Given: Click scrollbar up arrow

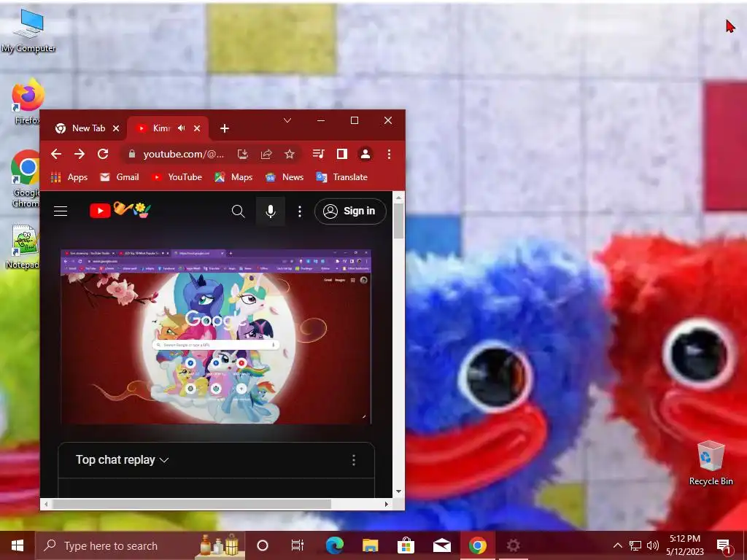Looking at the screenshot, I should coord(399,197).
